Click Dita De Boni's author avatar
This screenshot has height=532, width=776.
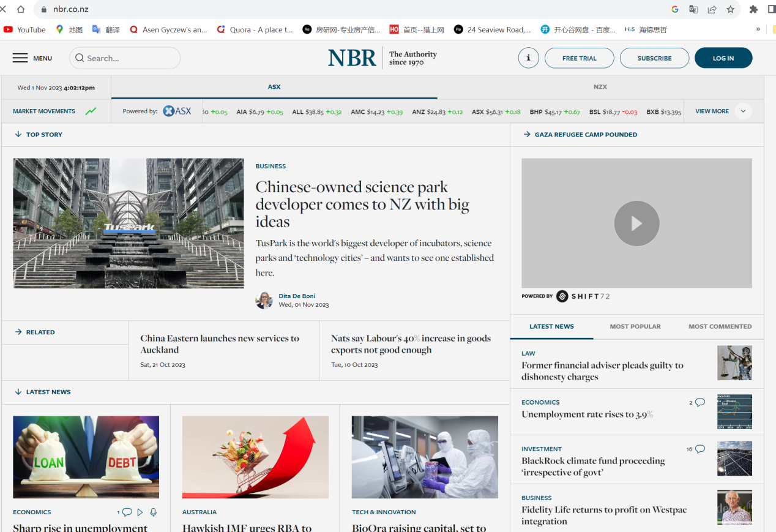tap(264, 300)
